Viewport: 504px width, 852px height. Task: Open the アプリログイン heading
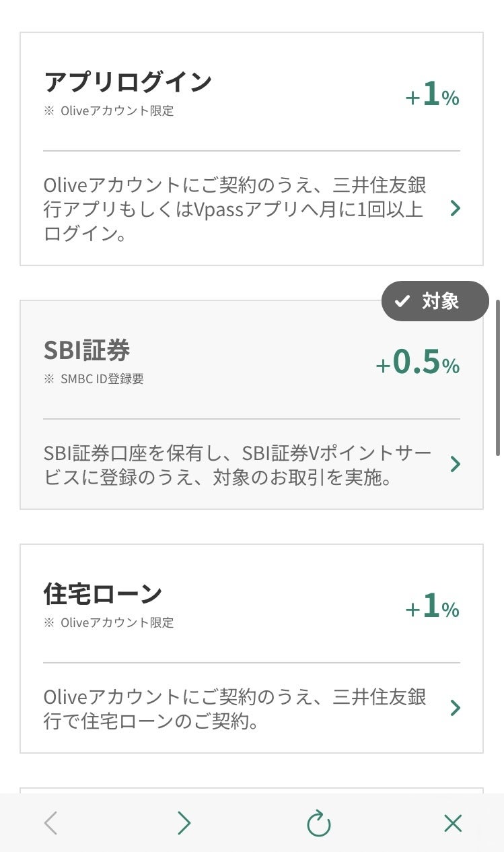(x=128, y=83)
